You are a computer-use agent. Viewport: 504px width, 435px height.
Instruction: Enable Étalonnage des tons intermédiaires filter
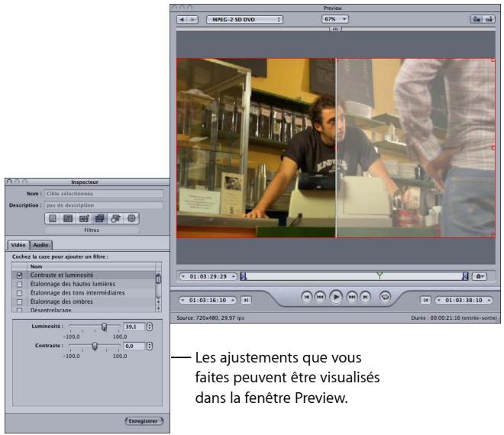[20, 293]
